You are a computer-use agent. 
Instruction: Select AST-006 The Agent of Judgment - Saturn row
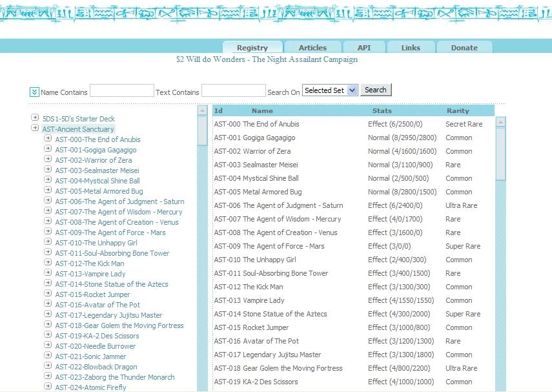click(x=354, y=205)
